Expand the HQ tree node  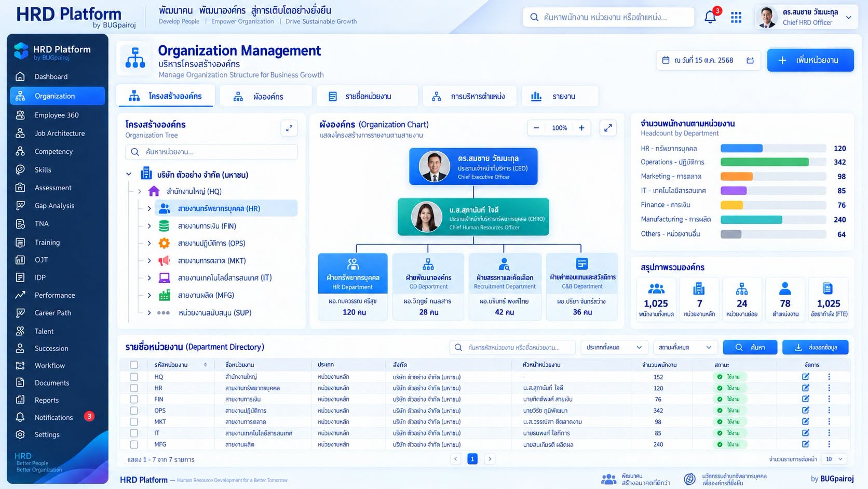pyautogui.click(x=139, y=191)
